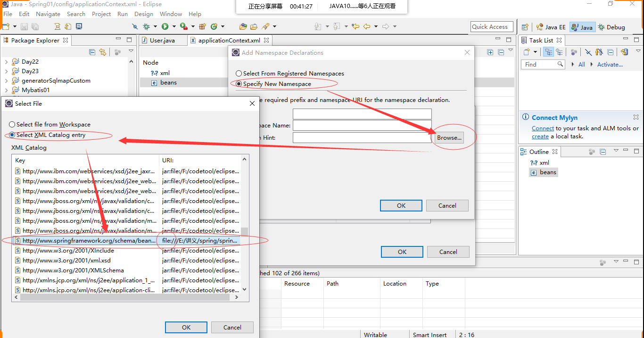Click Collapse All icon in Package Explorer

pyautogui.click(x=92, y=52)
